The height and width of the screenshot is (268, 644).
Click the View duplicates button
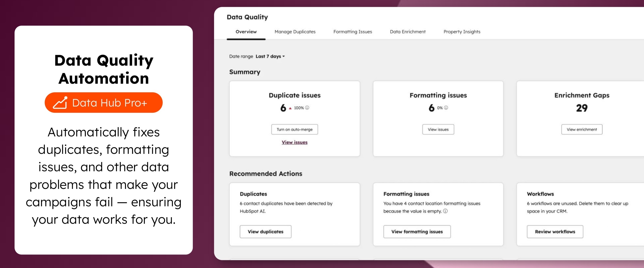[266, 232]
